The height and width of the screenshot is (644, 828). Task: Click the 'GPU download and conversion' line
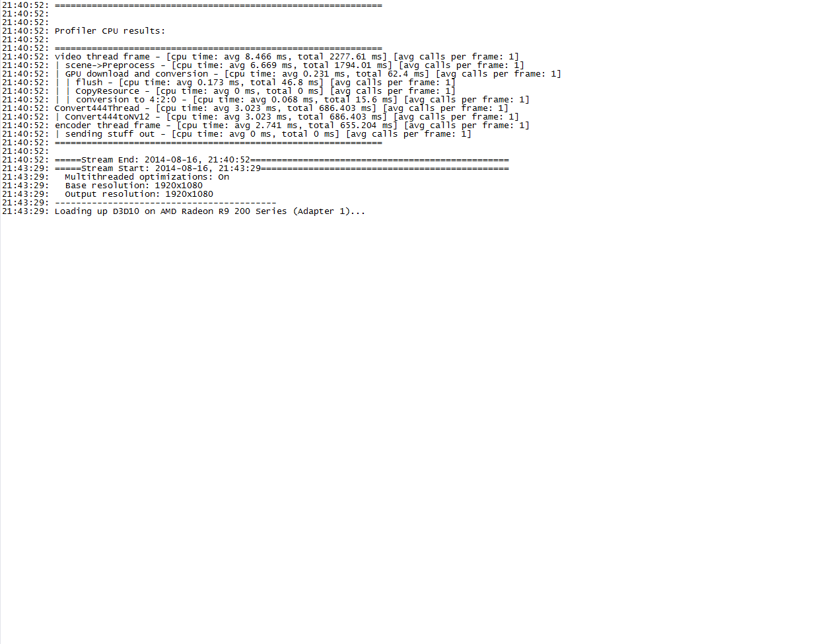(308, 74)
